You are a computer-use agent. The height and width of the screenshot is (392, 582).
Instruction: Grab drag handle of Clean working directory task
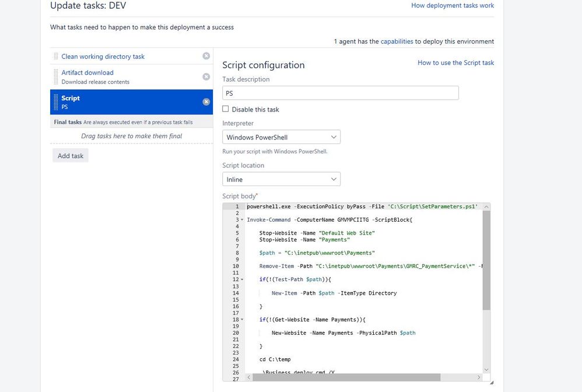[x=55, y=57]
